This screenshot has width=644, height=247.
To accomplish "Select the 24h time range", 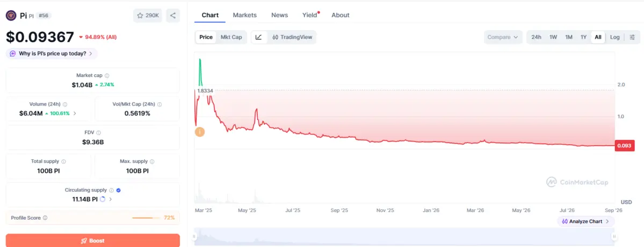I will (x=536, y=37).
